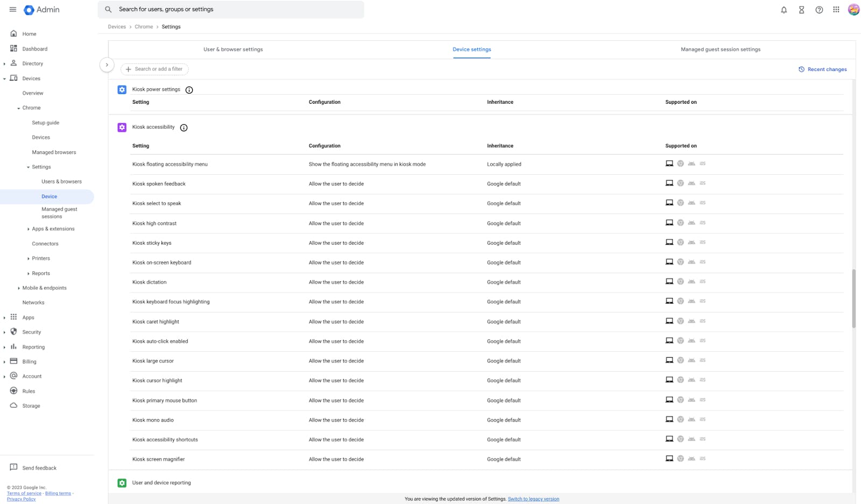Click the ChromeOS laptop icon for Kiosk spoken feedback
Image resolution: width=861 pixels, height=504 pixels.
(x=669, y=182)
